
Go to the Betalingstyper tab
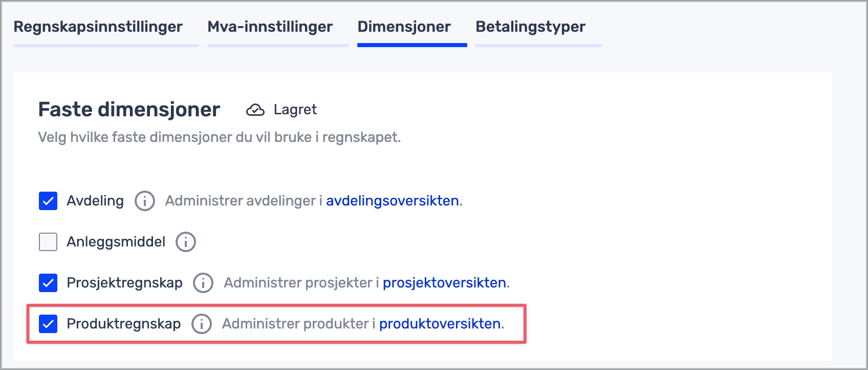pyautogui.click(x=530, y=27)
